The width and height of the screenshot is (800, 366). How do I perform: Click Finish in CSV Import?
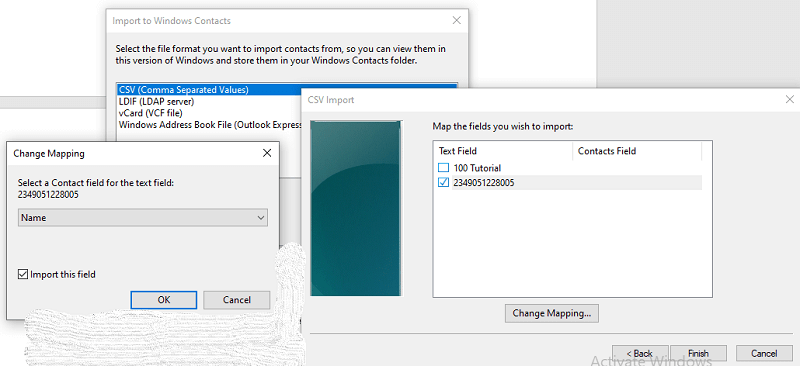698,353
